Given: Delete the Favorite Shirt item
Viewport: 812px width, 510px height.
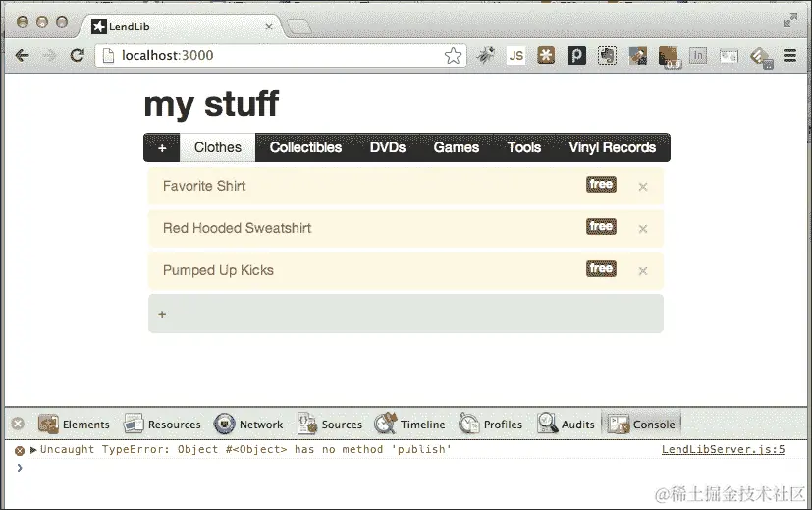Looking at the screenshot, I should pos(643,187).
